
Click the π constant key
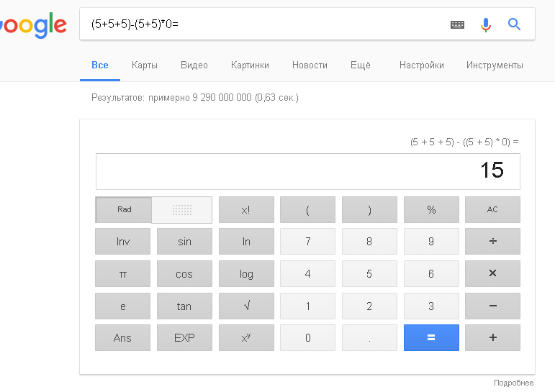tap(122, 273)
